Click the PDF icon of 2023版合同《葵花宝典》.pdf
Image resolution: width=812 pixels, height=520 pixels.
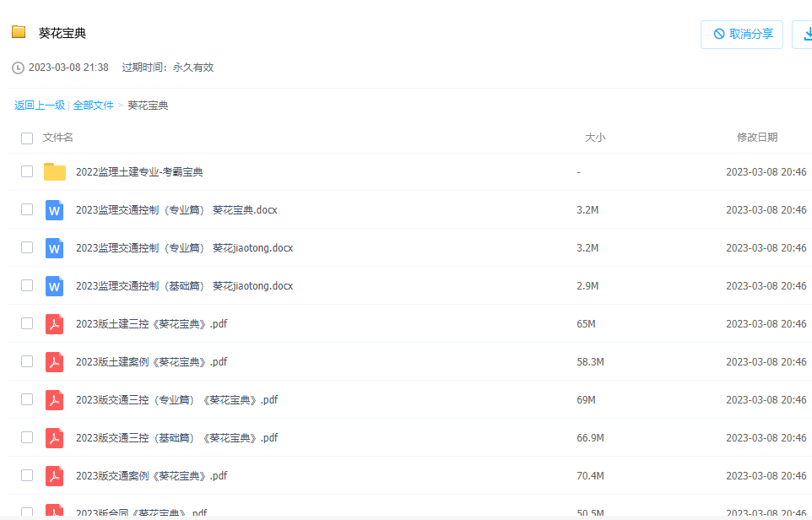[54, 512]
